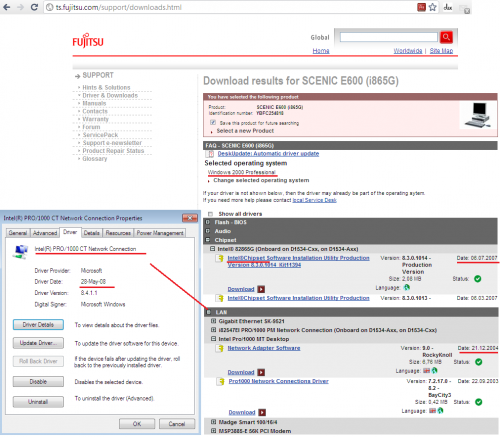Image resolution: width=500 pixels, height=437 pixels.
Task: Switch to the General tab
Action: click(x=18, y=233)
